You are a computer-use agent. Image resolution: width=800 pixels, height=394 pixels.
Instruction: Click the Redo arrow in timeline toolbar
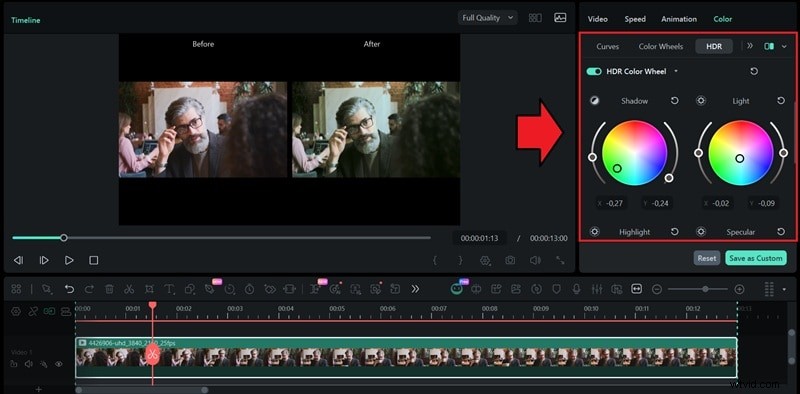coord(89,289)
